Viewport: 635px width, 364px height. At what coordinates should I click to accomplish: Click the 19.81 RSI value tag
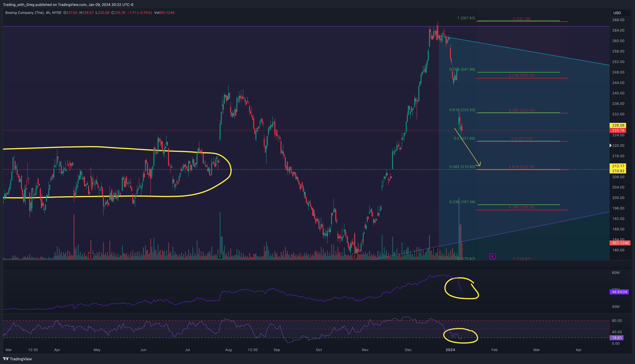coord(617,338)
